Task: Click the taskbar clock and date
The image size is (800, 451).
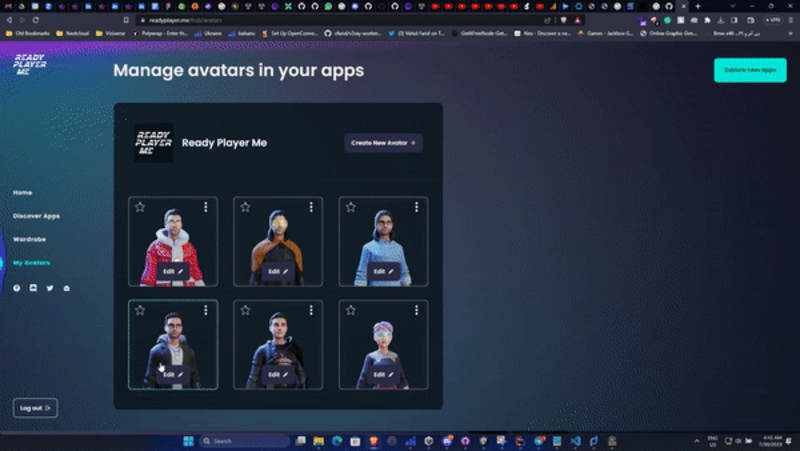Action: (770, 441)
